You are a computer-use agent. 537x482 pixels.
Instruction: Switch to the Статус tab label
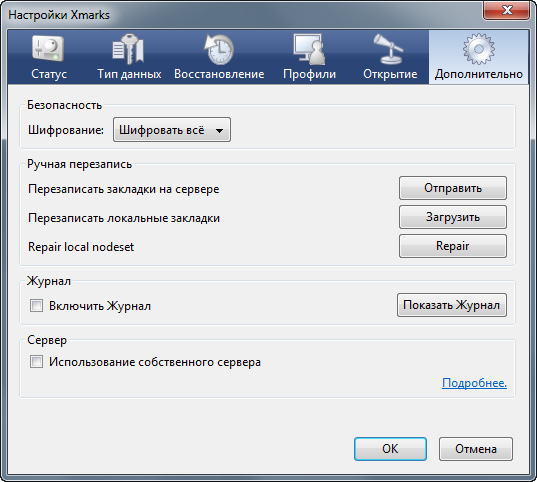pos(49,74)
